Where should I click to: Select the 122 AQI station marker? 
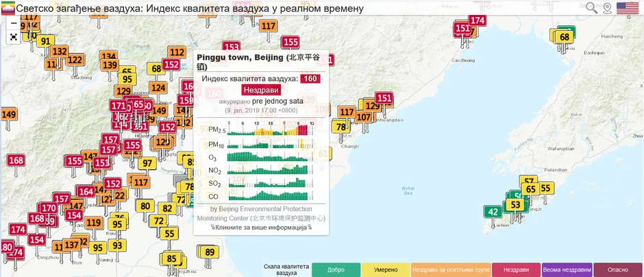(75, 60)
